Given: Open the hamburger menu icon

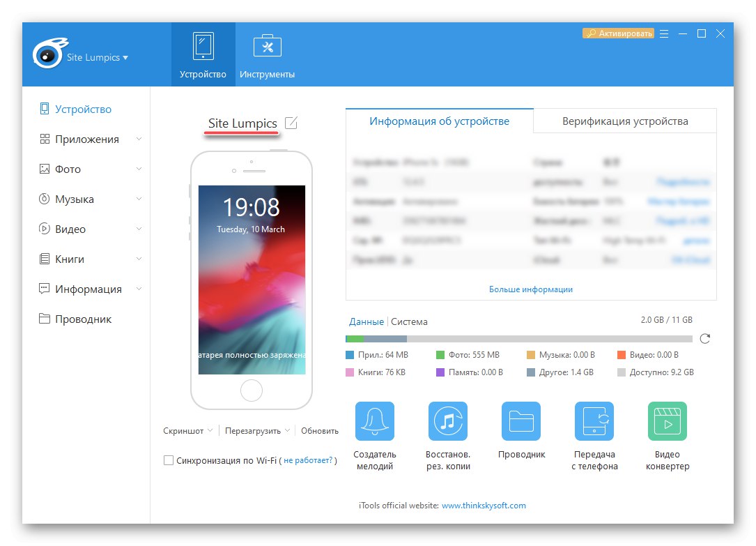Looking at the screenshot, I should (x=664, y=33).
